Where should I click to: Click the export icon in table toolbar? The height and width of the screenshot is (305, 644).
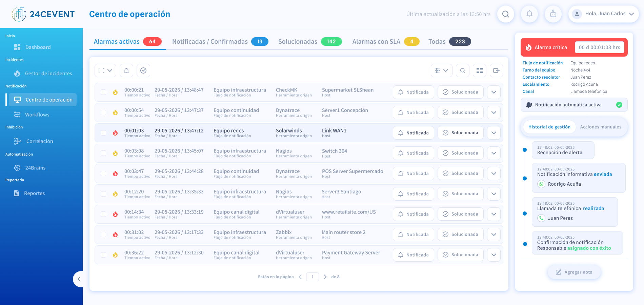click(497, 70)
